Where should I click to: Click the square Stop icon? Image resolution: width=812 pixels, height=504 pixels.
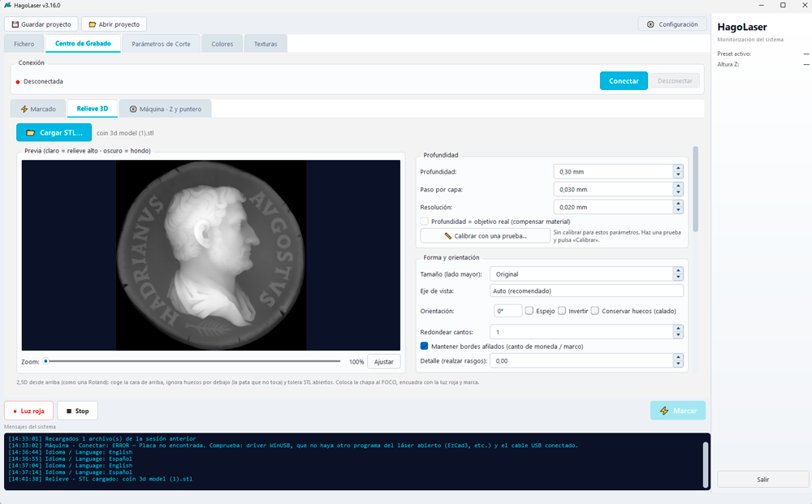(69, 411)
